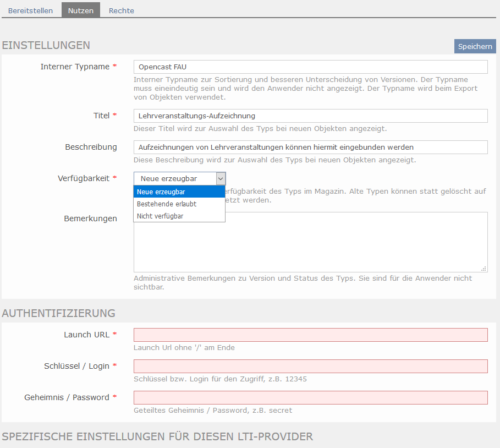Collapse the Verfügbarkeit dropdown via its arrow
The image size is (500, 448).
[220, 178]
